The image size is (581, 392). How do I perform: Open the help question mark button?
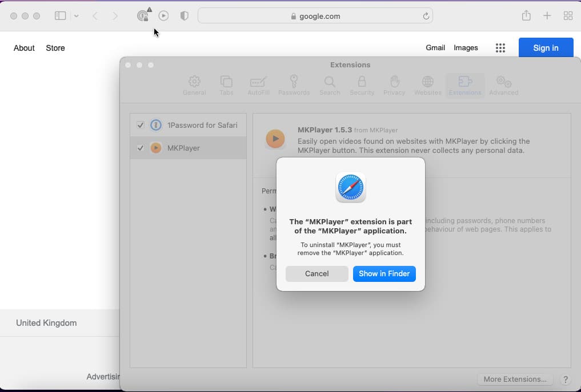tap(566, 379)
